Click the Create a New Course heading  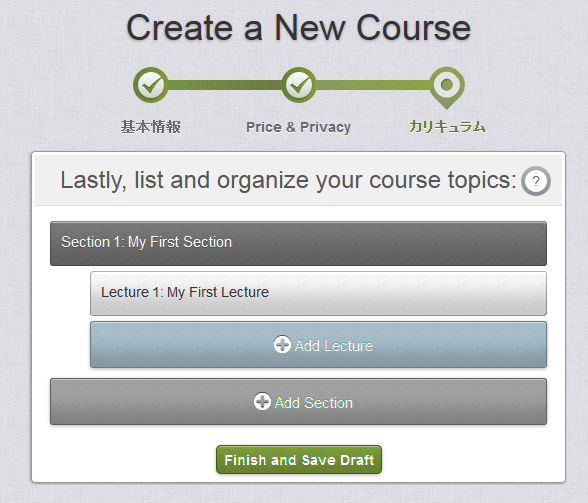pos(298,28)
